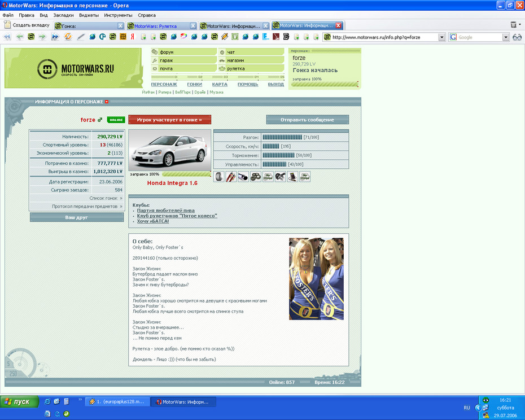
Task: Expand the closed tabs trash dropdown arrow
Action: [520, 24]
